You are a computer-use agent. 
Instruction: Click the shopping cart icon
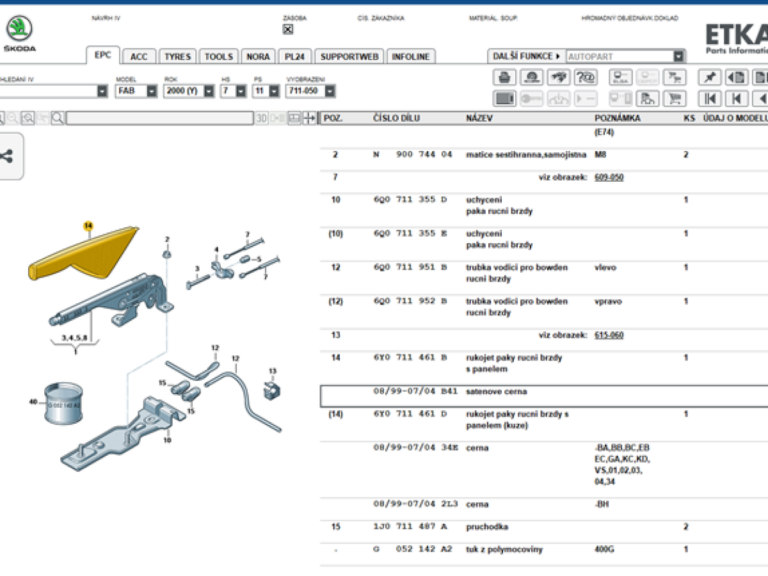[675, 98]
